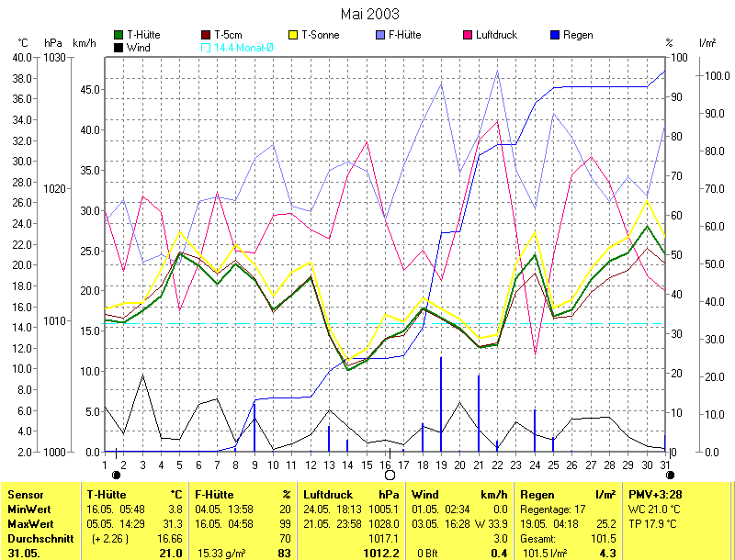This screenshot has width=735, height=560.
Task: Click the Mai 2003 chart title
Action: tap(369, 14)
